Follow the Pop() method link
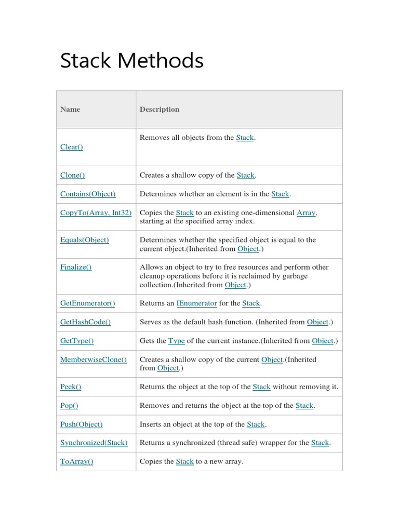The width and height of the screenshot is (399, 532). [69, 406]
